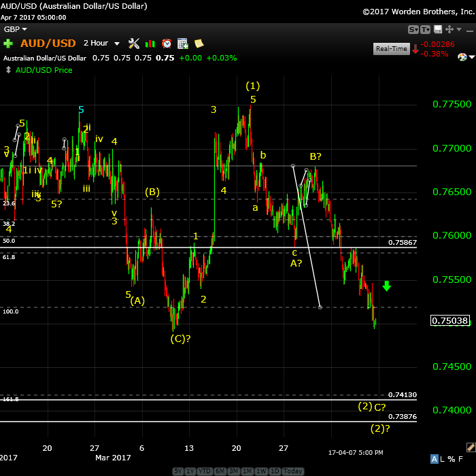The width and height of the screenshot is (476, 476).
Task: Save chart with the floppy disk icon
Action: coord(438,29)
